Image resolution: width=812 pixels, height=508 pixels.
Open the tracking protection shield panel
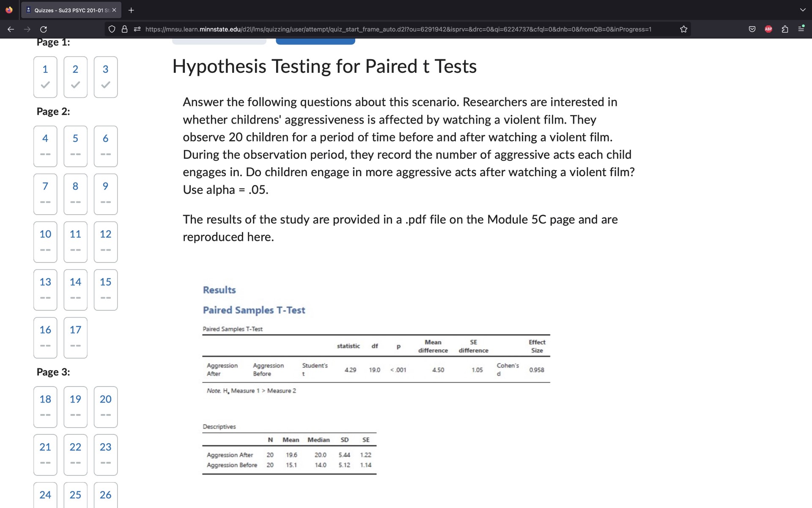(112, 29)
